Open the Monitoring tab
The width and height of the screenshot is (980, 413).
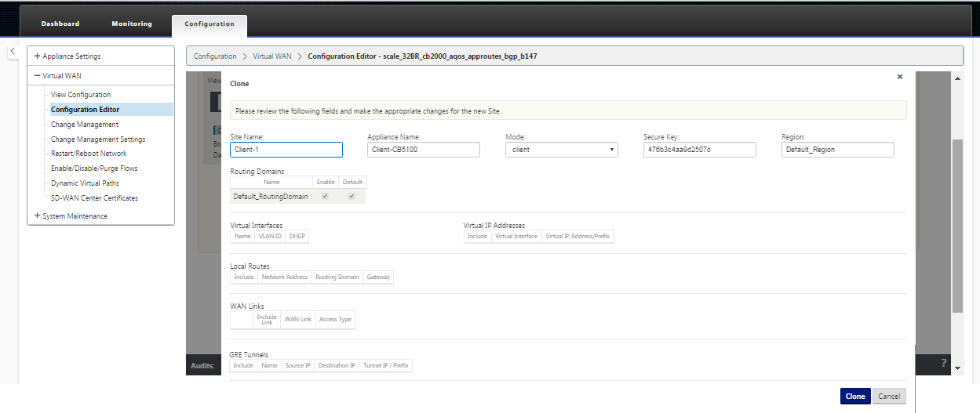pyautogui.click(x=132, y=24)
